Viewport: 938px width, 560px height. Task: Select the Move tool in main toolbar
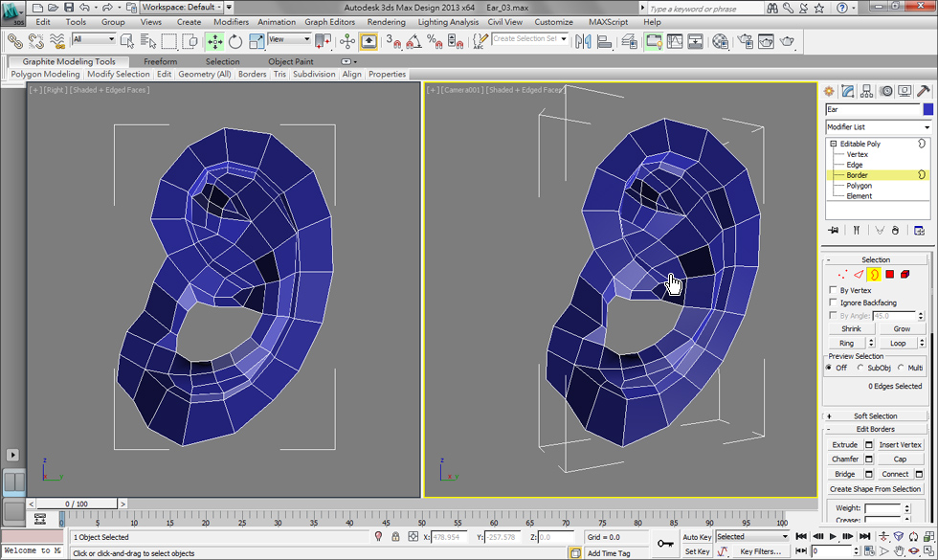click(214, 41)
